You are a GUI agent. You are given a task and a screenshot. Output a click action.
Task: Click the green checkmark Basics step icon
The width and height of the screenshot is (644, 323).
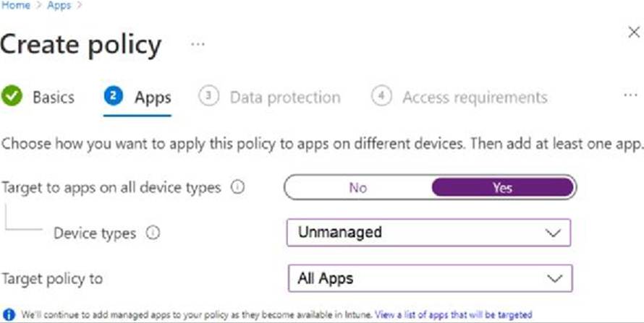pyautogui.click(x=12, y=96)
